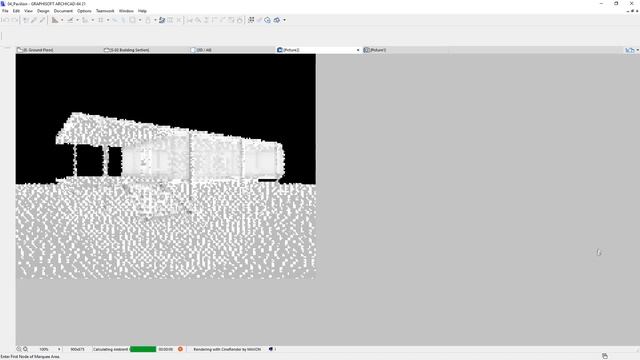Click the ARCHICAD app icon in title bar
Screen dimensions: 640x360
(x=3, y=3)
